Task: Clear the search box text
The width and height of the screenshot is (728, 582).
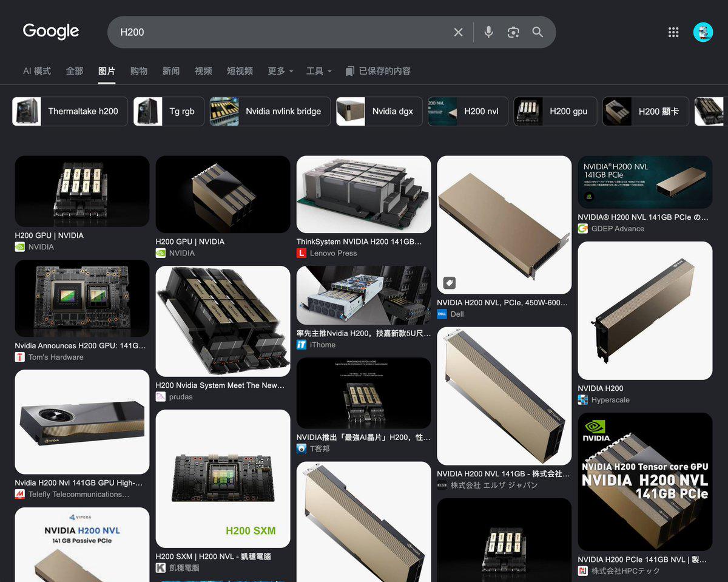Action: point(458,32)
